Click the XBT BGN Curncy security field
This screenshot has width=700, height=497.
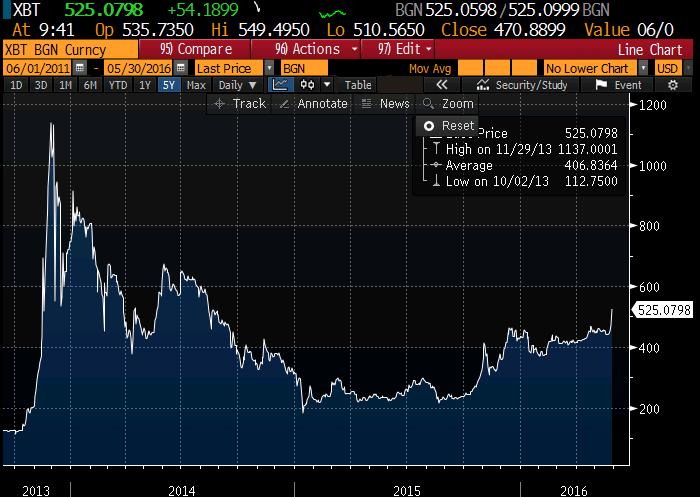[68, 49]
